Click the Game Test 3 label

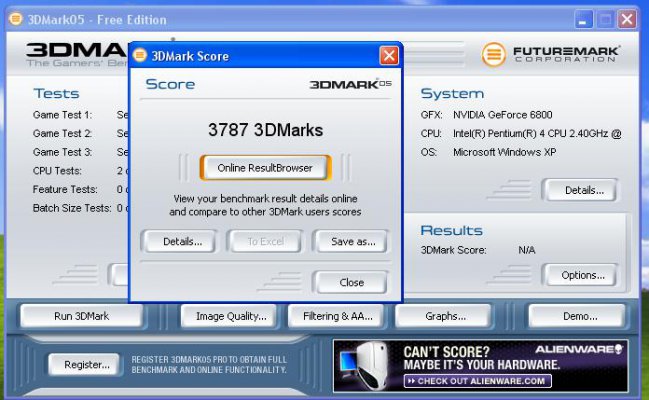pos(62,152)
